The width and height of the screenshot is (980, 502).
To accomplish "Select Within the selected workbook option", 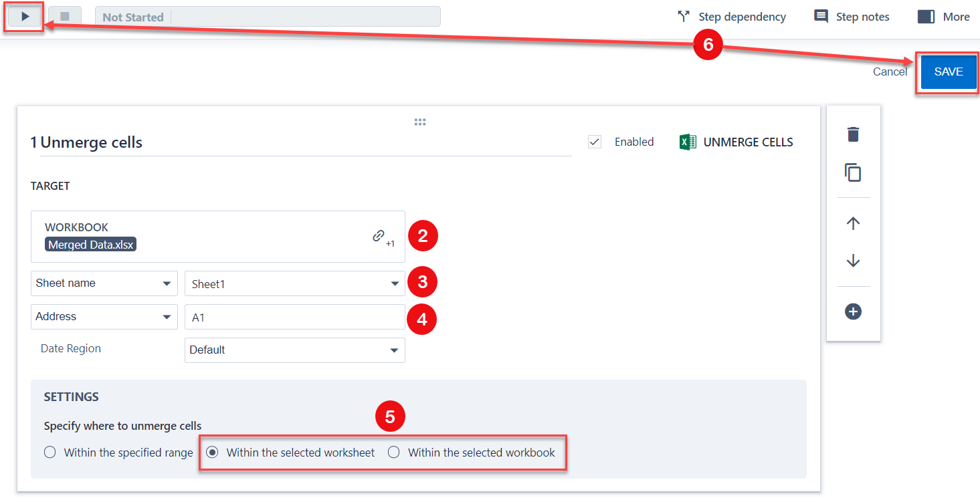I will click(394, 453).
